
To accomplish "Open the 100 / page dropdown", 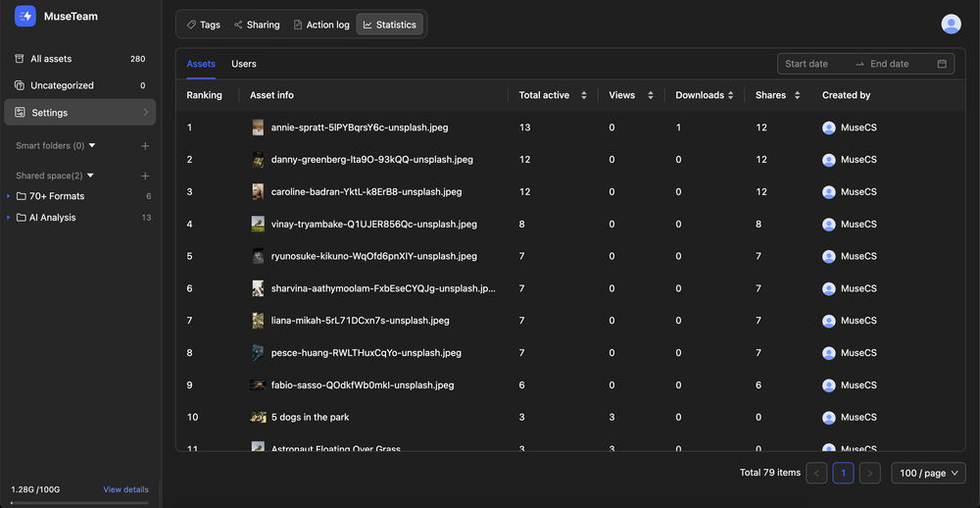I will coord(928,473).
